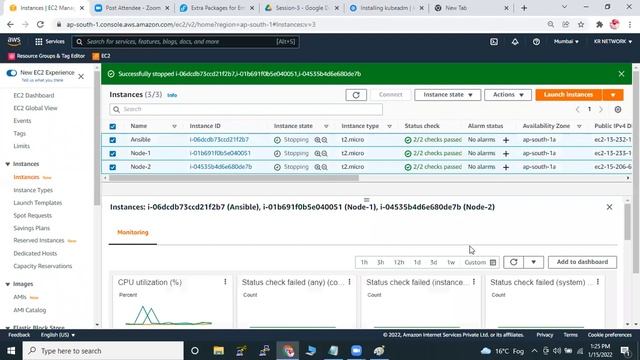Open Status check failed (instance) chart menu

[x=474, y=282]
